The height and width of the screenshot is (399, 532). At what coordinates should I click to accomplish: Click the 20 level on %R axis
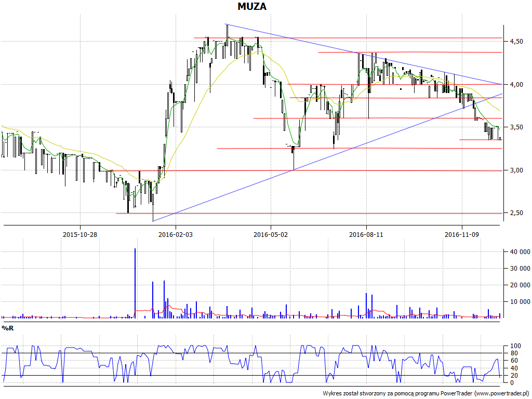pos(514,376)
